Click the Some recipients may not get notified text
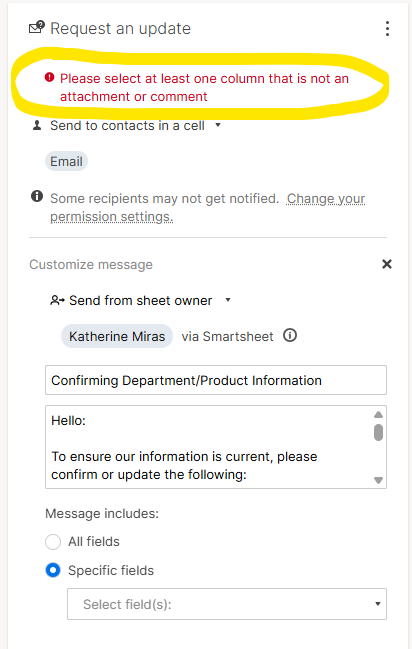 click(165, 199)
